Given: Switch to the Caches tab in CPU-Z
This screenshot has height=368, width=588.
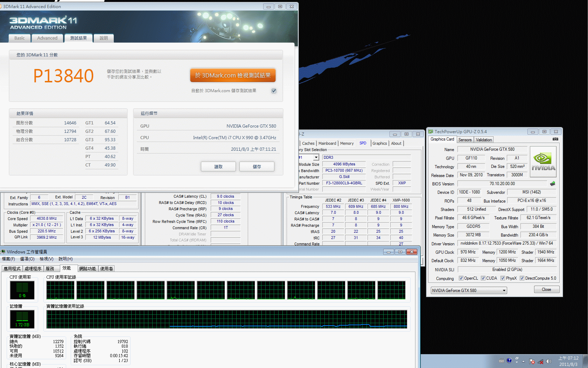Looking at the screenshot, I should tap(308, 143).
